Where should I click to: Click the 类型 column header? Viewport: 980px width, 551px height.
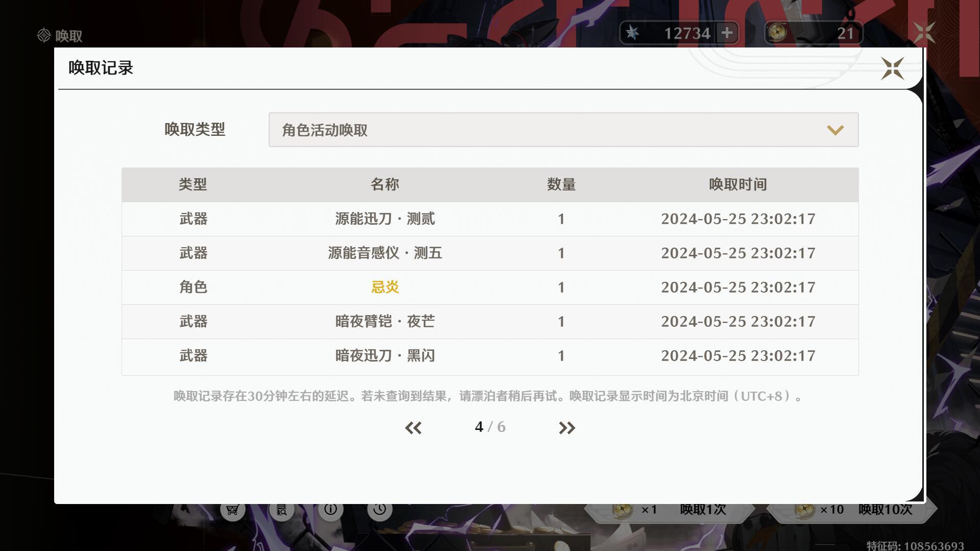click(x=193, y=184)
